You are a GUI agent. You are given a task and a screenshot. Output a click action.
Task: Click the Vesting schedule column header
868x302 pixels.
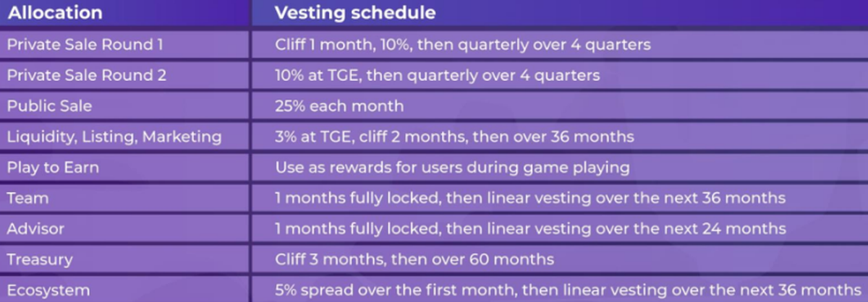(354, 14)
